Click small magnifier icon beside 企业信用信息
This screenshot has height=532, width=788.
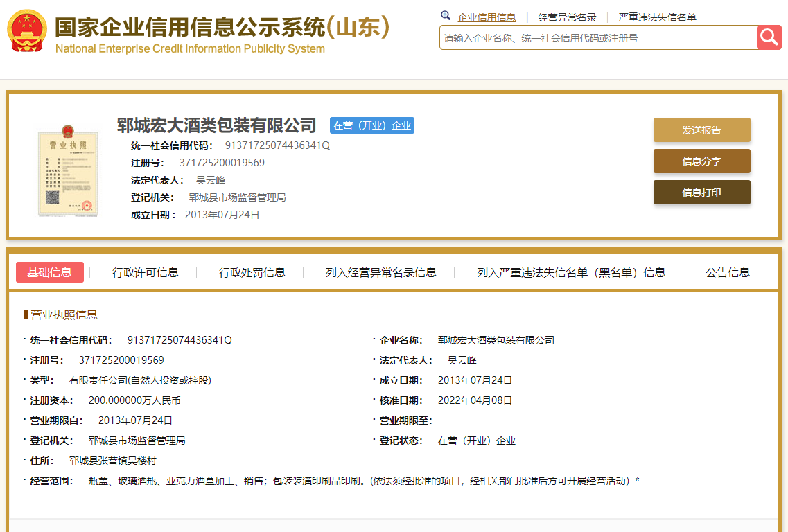[x=446, y=15]
